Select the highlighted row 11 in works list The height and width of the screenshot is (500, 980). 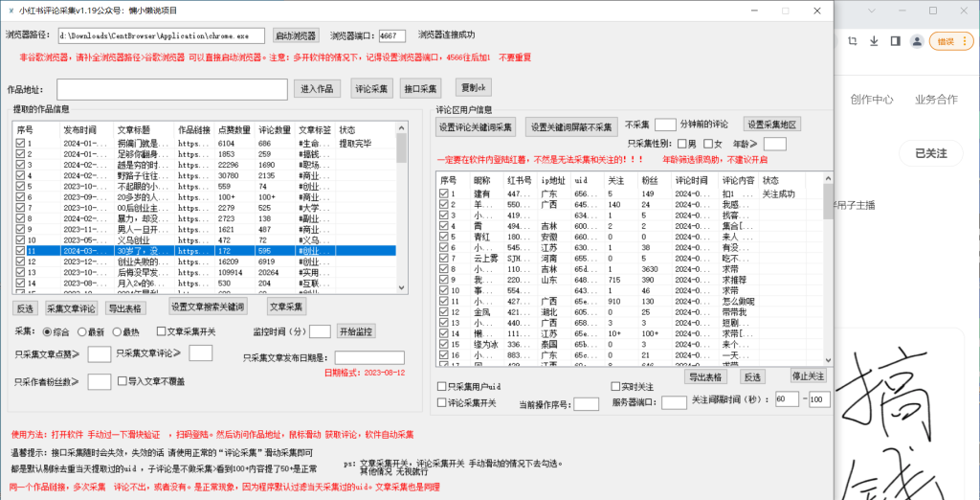pos(205,251)
